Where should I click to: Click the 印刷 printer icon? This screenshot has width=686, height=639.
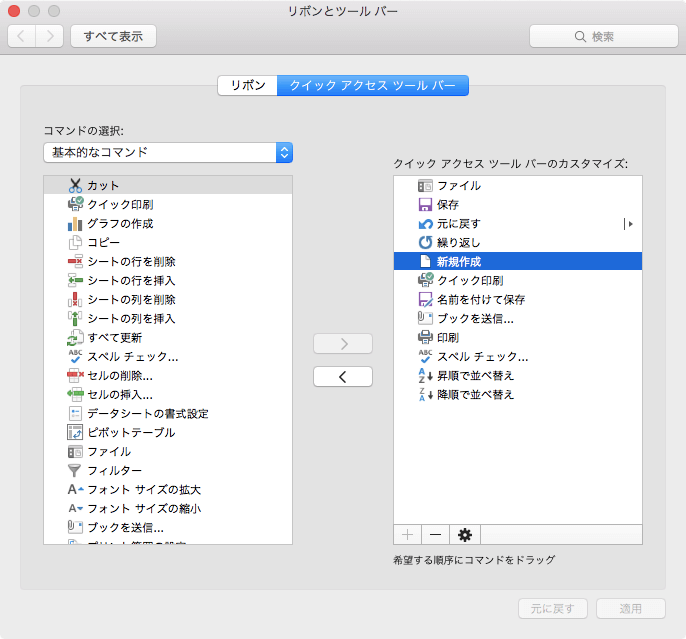click(425, 338)
